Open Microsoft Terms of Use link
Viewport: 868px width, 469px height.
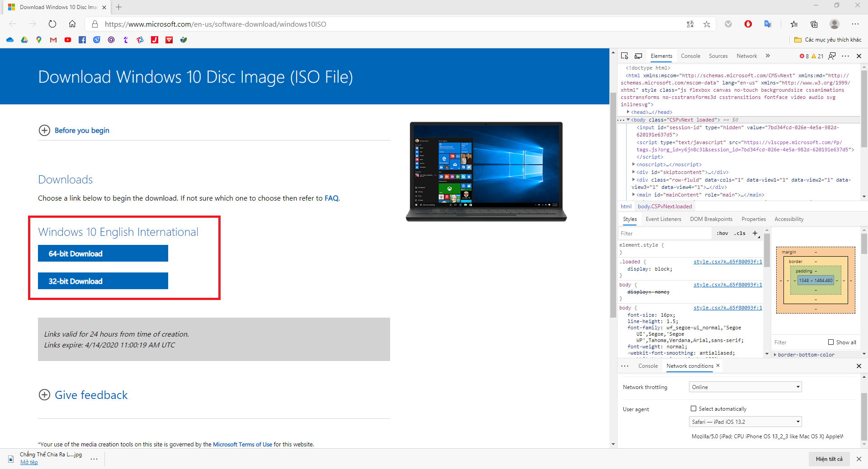click(242, 445)
